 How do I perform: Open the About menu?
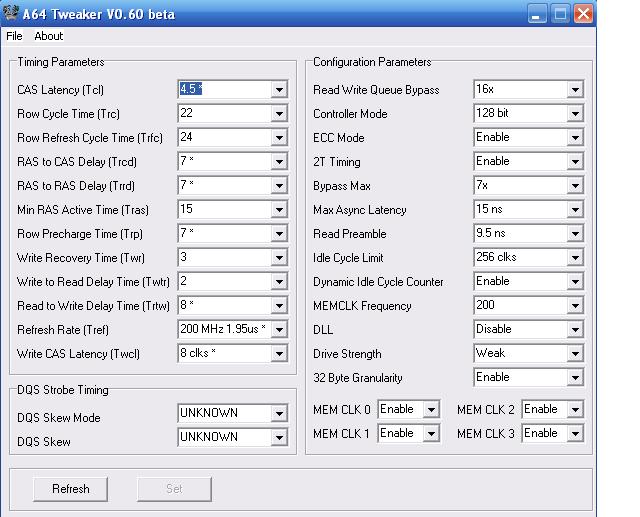pyautogui.click(x=49, y=36)
